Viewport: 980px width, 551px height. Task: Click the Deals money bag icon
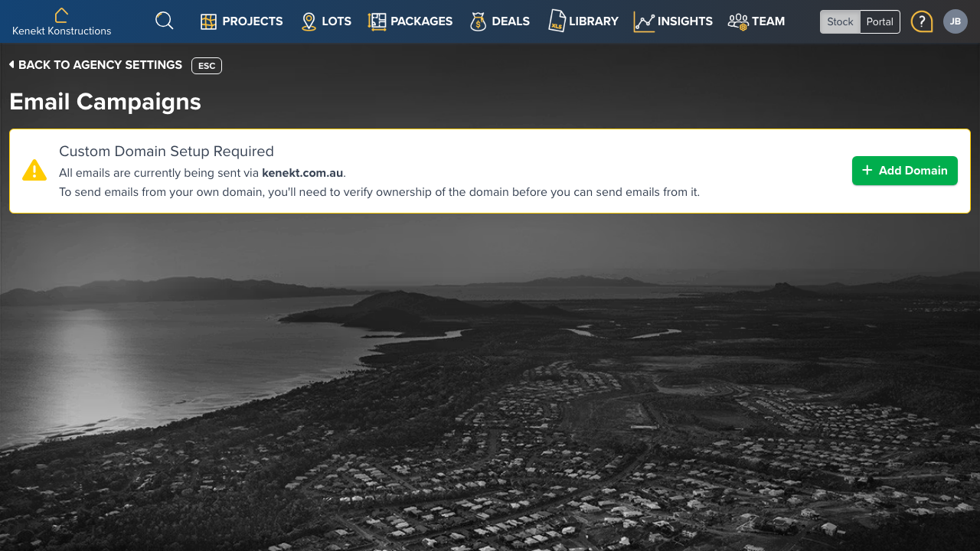click(x=479, y=21)
